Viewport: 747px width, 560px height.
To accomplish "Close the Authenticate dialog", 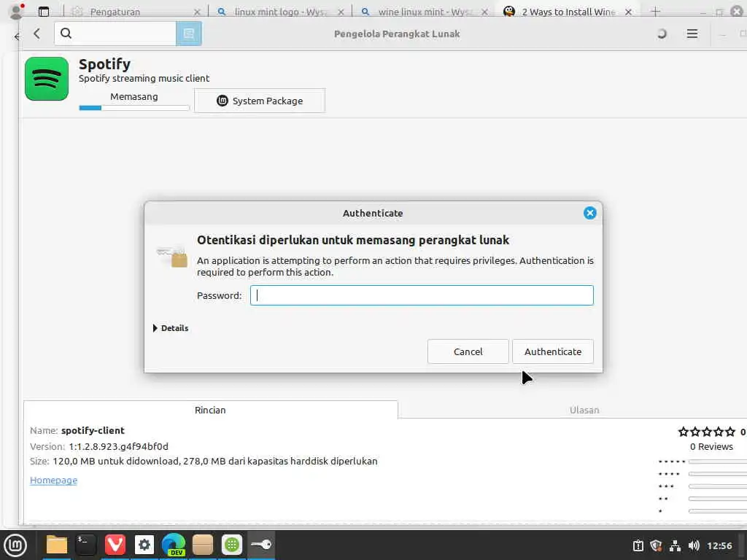I will (589, 213).
